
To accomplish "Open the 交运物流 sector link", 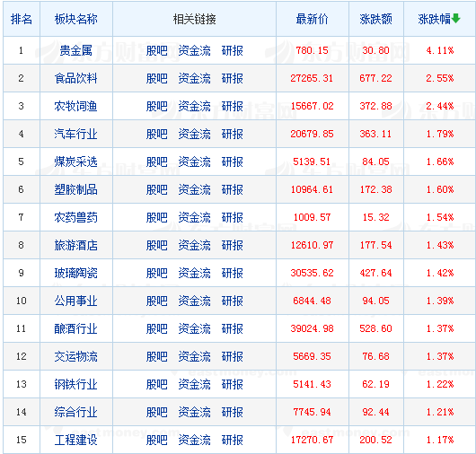I will 76,356.
